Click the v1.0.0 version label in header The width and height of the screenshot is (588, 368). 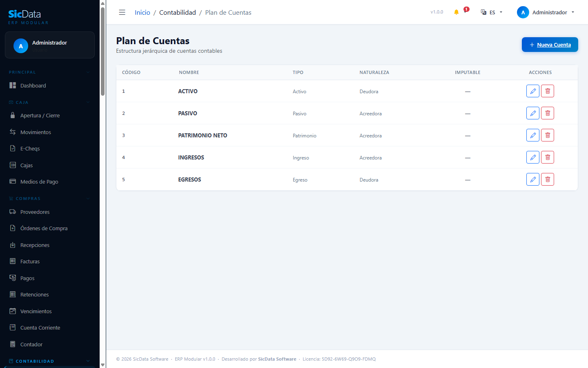[x=437, y=12]
